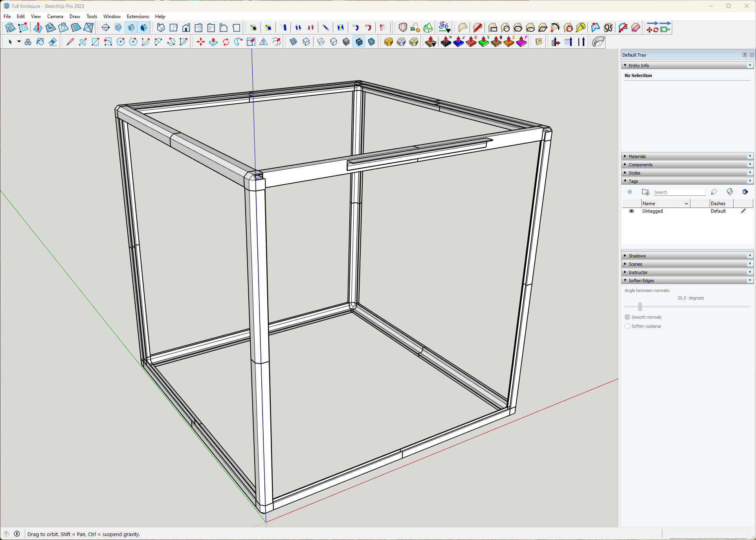Open the File menu
The height and width of the screenshot is (540, 756).
(7, 17)
